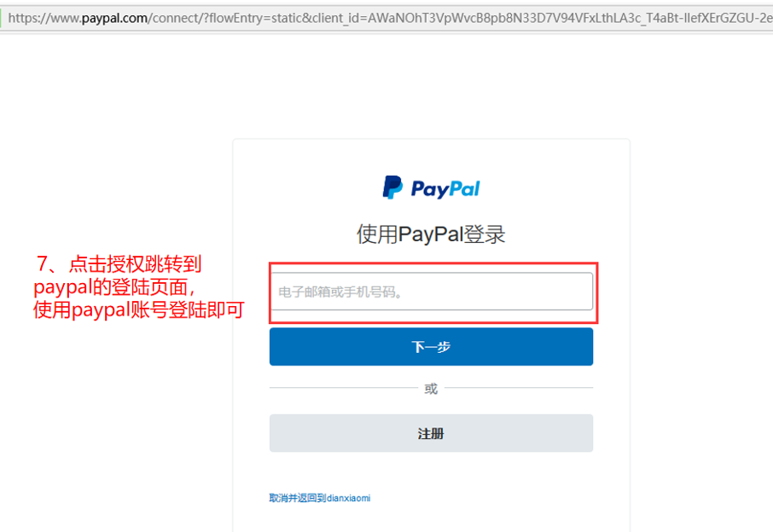Viewport: 773px width, 532px height.
Task: Click the 或 divider label
Action: click(x=431, y=389)
